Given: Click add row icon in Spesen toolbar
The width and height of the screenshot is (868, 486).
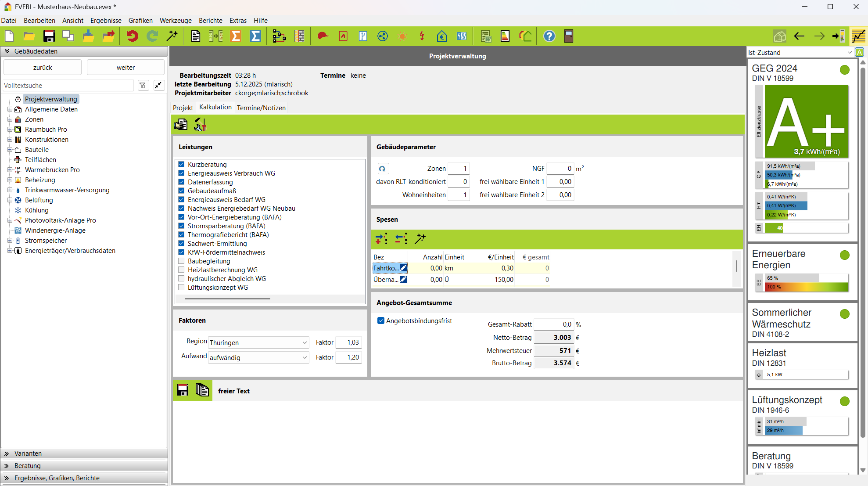Looking at the screenshot, I should 381,238.
